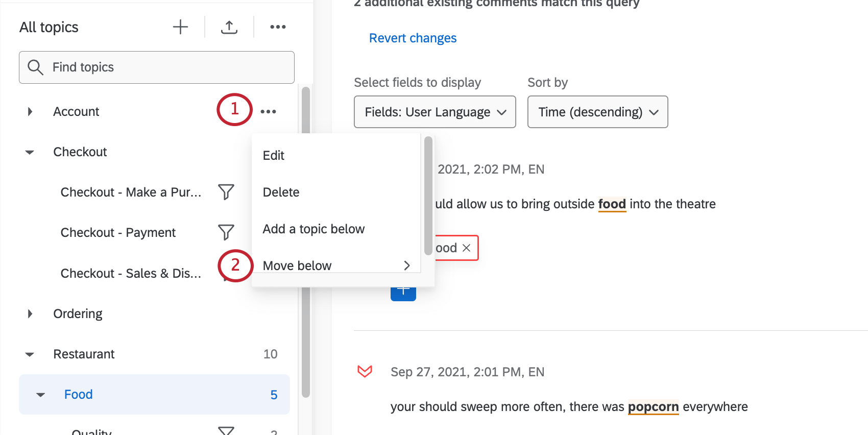Expand the Account topic in the tree
The width and height of the screenshot is (868, 435).
pos(30,111)
